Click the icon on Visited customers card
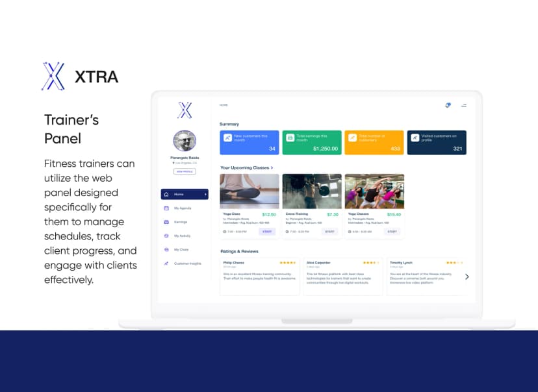This screenshot has width=538, height=392. pyautogui.click(x=415, y=138)
